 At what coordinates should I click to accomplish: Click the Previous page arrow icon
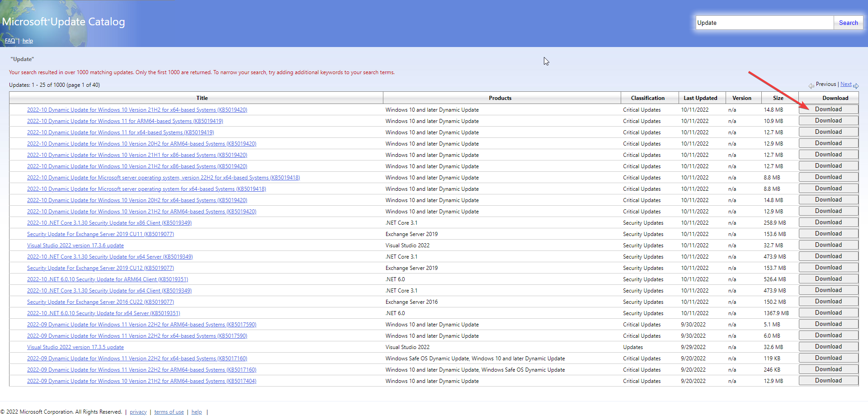tap(811, 86)
